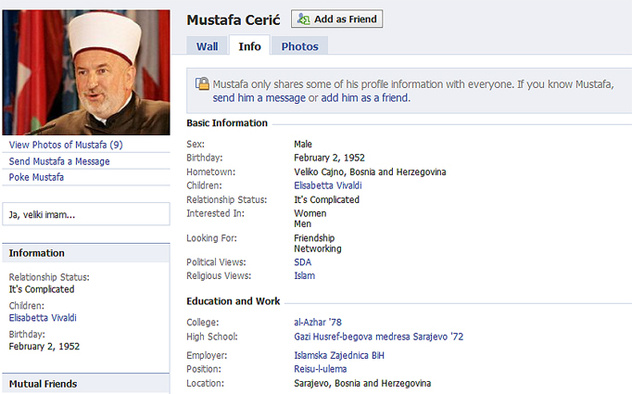Open Gazi Husref-begova medresa Sarajevo '72 link

[x=378, y=336]
